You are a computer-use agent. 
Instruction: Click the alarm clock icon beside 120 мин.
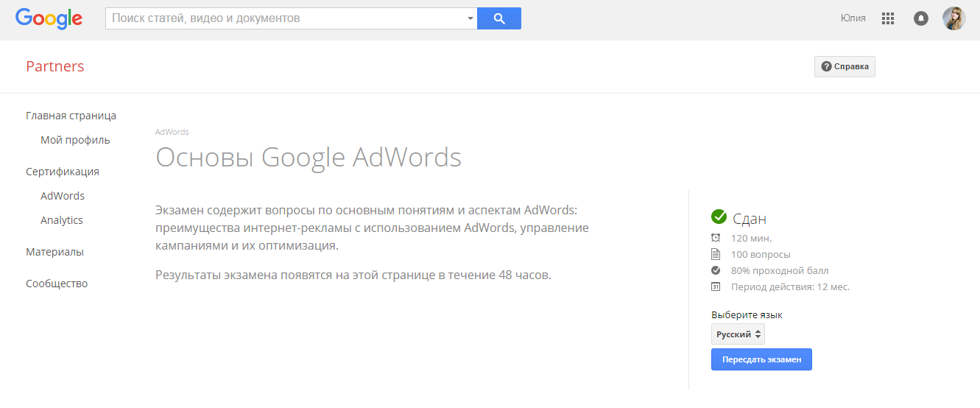pos(716,238)
